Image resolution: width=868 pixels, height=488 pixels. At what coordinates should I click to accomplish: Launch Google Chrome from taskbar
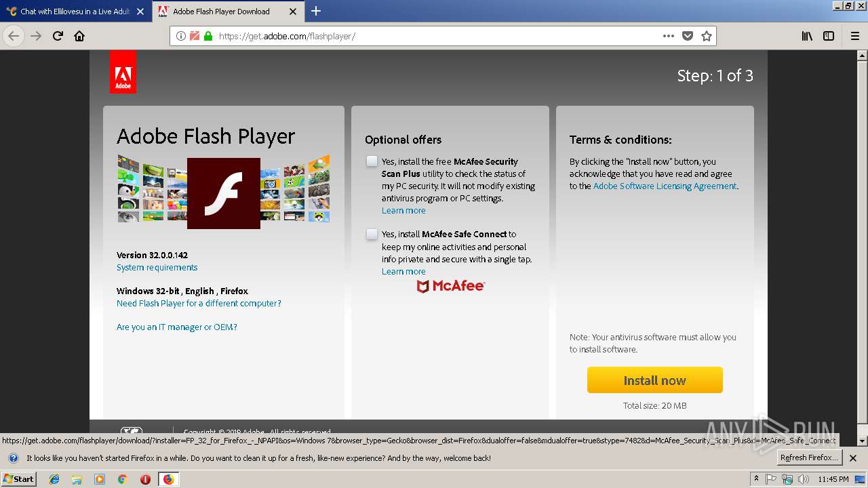122,479
